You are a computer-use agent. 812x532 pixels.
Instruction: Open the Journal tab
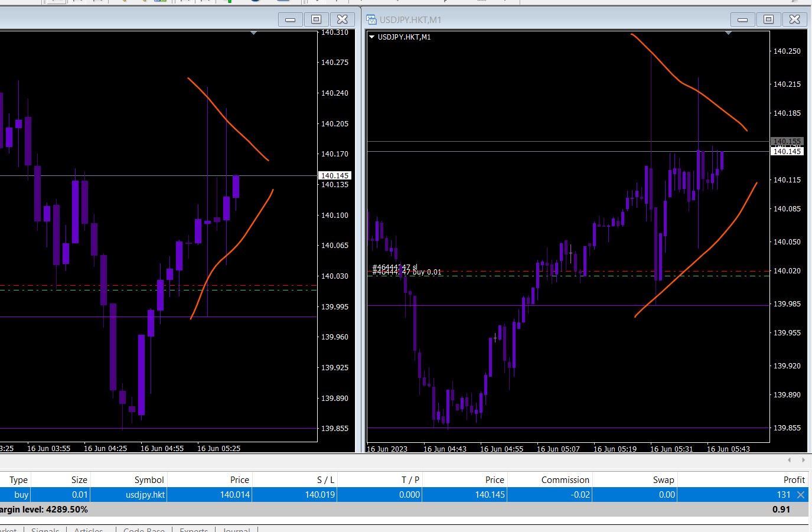[x=236, y=529]
